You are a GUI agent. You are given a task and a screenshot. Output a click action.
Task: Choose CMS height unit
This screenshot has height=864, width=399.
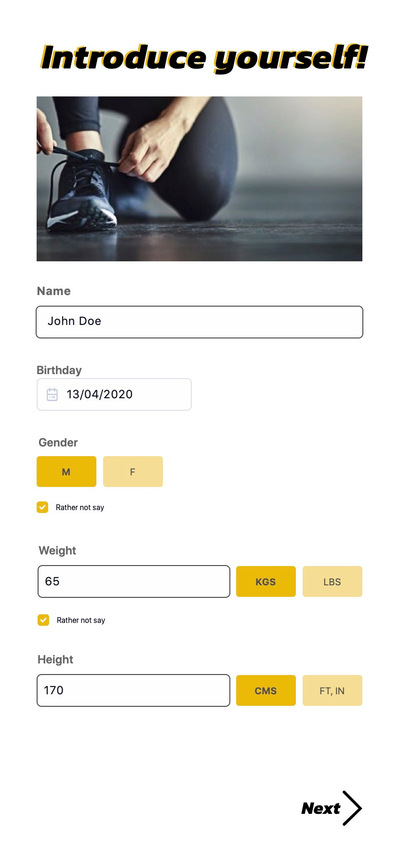click(x=266, y=690)
